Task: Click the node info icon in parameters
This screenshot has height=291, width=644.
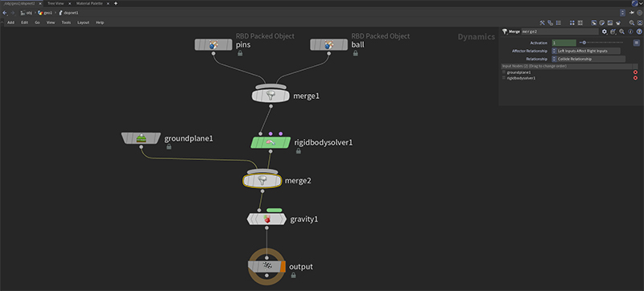Action: click(x=631, y=31)
